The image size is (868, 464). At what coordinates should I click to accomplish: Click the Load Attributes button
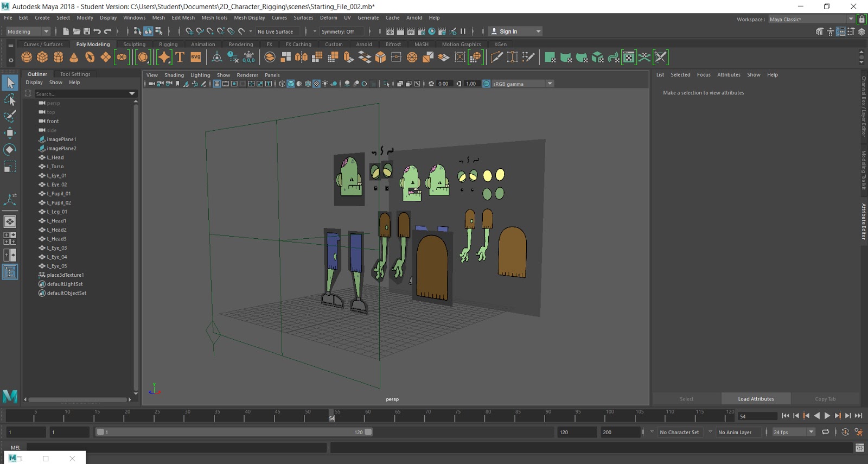tap(756, 399)
